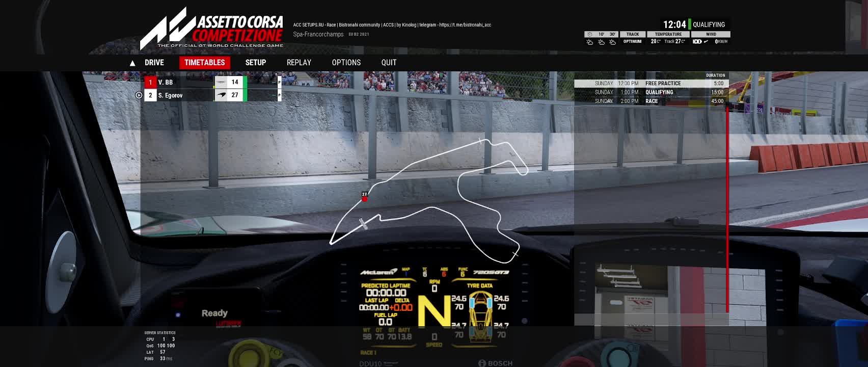Click the LAT 57 server readout
The height and width of the screenshot is (367, 868).
tap(156, 352)
